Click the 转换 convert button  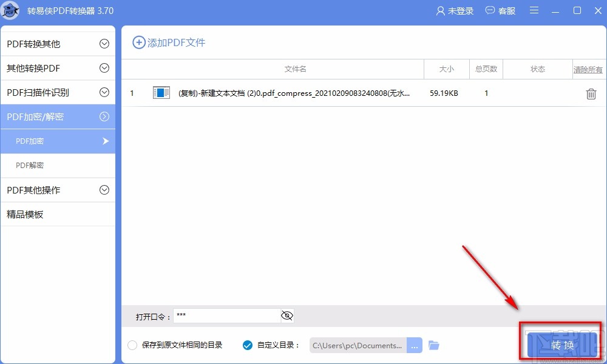tap(561, 343)
